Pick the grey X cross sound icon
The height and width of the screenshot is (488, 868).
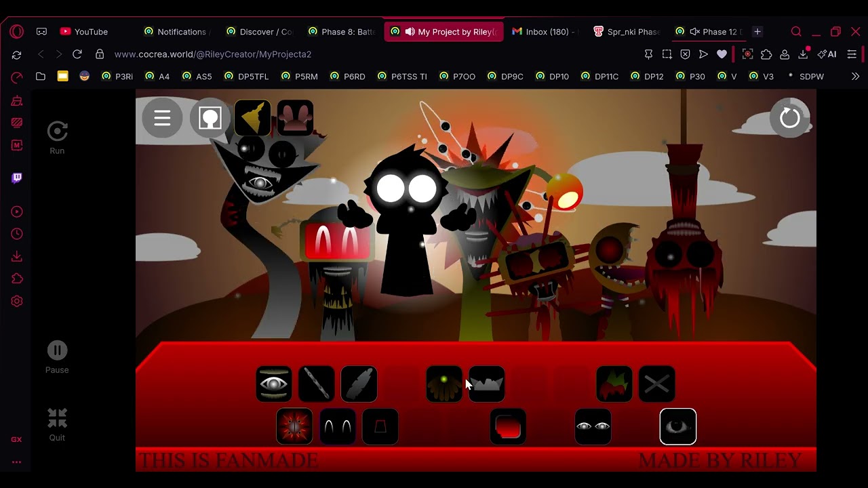[656, 384]
